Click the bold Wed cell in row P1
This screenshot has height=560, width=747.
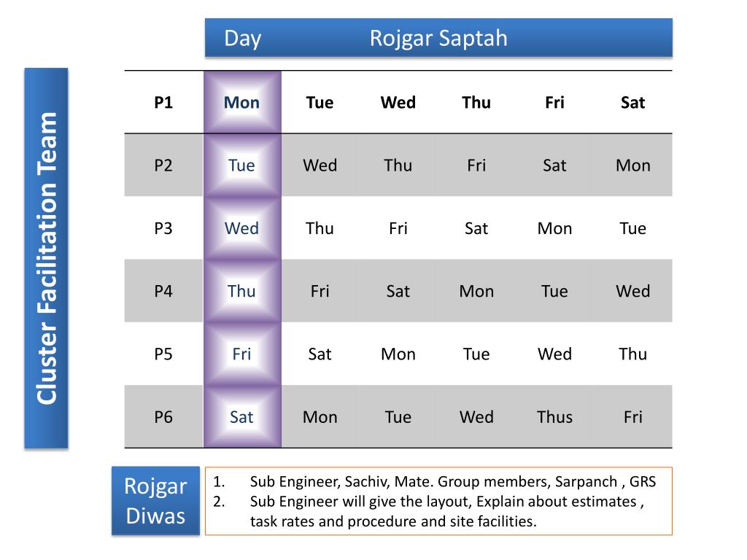(x=398, y=102)
